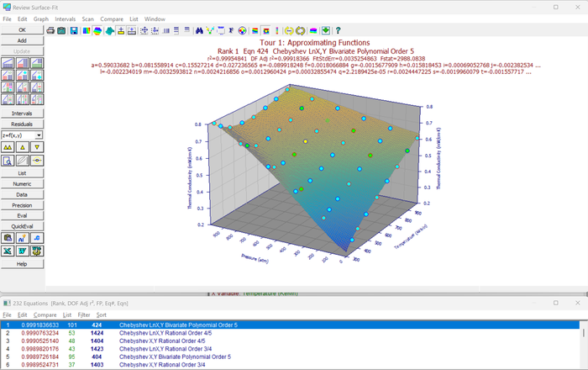Select the rainbow color gradient toolbar icon
588x370 pixels.
87,31
